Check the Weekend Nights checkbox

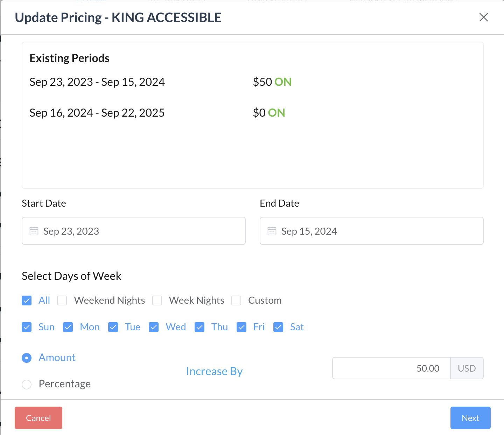tap(62, 301)
